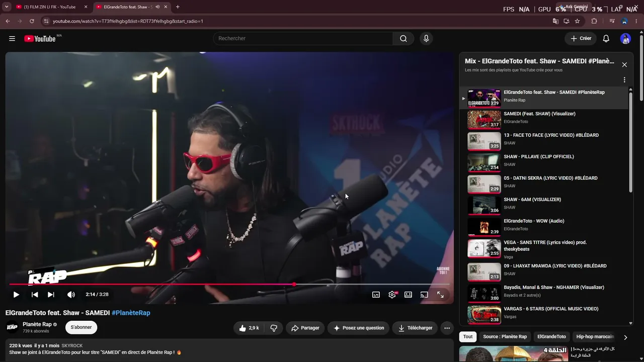The image size is (644, 362).
Task: Select the Tout filter chip
Action: click(468, 337)
